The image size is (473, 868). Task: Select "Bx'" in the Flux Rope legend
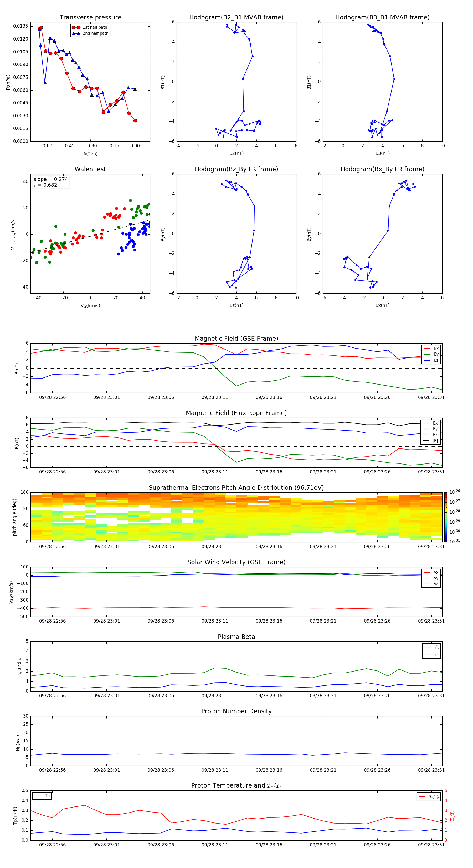[x=431, y=423]
